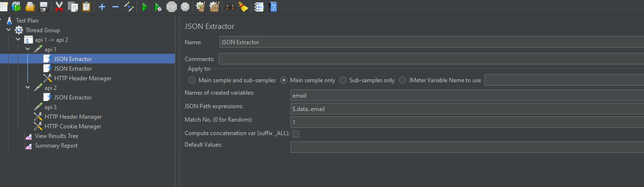Select 'Main sample and sub-samples' radio button
This screenshot has width=644, height=187.
pyautogui.click(x=192, y=80)
